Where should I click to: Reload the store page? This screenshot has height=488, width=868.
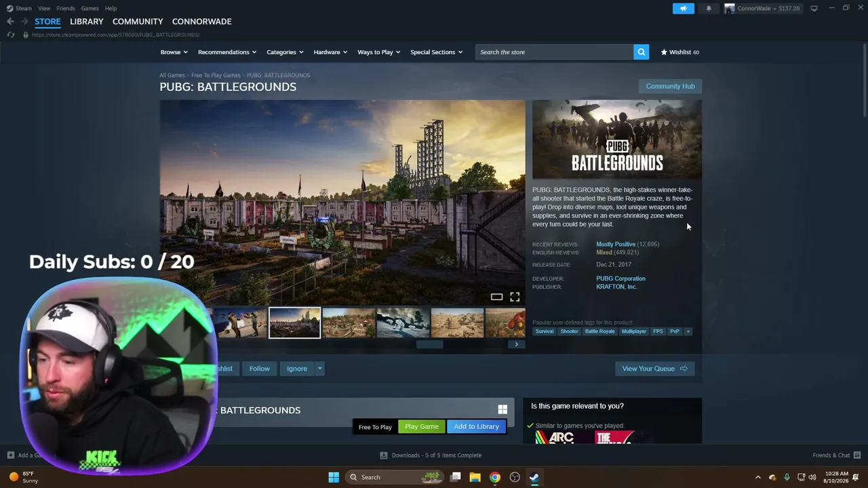click(x=11, y=35)
